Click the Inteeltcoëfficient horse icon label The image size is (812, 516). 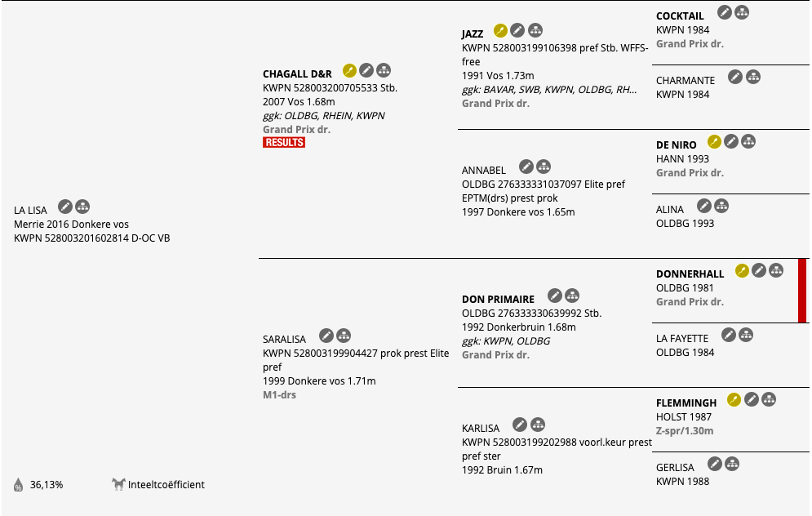pyautogui.click(x=158, y=484)
